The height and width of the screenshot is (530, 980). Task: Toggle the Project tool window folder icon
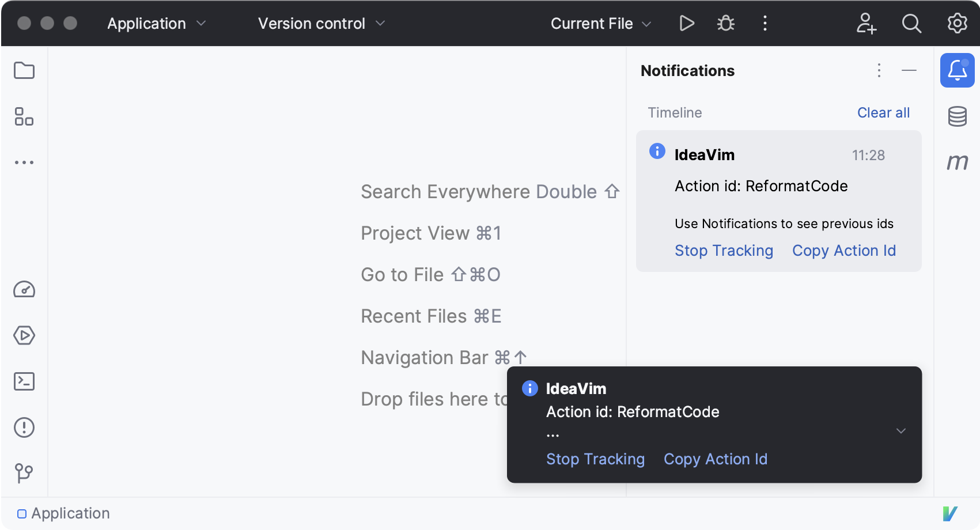click(24, 70)
